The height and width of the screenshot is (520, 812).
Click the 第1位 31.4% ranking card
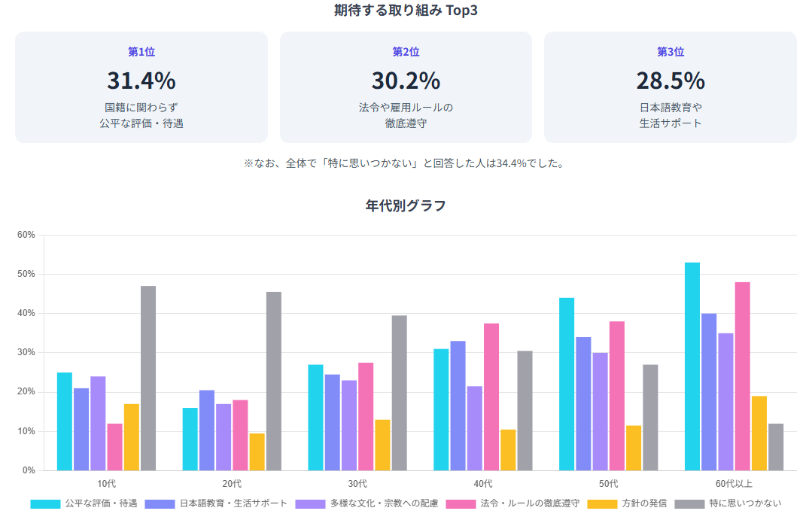click(x=141, y=87)
